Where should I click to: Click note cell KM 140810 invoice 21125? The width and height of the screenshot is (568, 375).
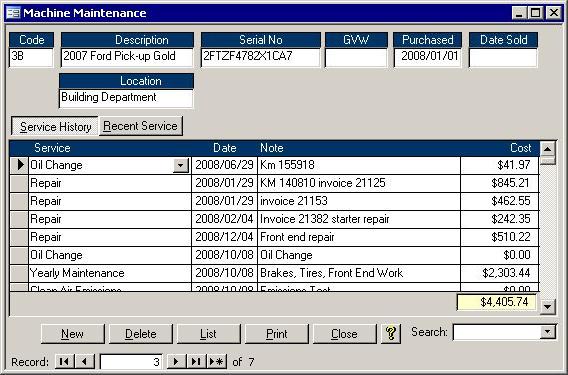(359, 183)
